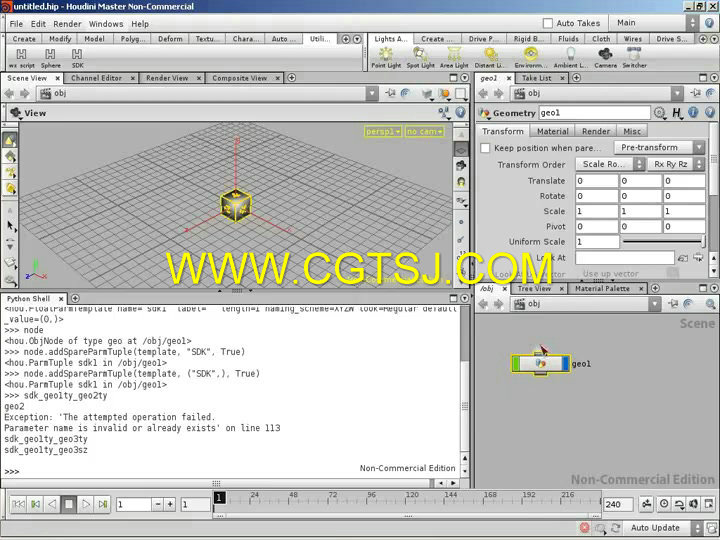Click the search magnifier in the network pane
The image size is (720, 540).
tap(710, 304)
